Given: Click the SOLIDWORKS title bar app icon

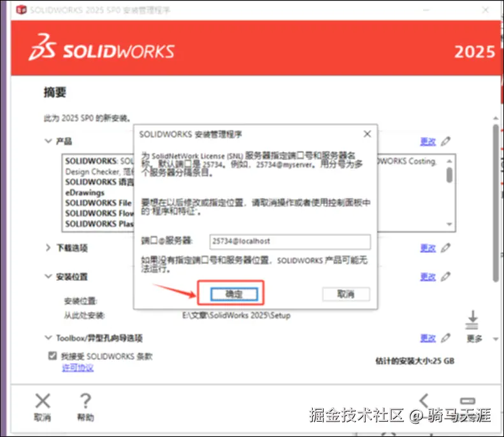Looking at the screenshot, I should 21,10.
